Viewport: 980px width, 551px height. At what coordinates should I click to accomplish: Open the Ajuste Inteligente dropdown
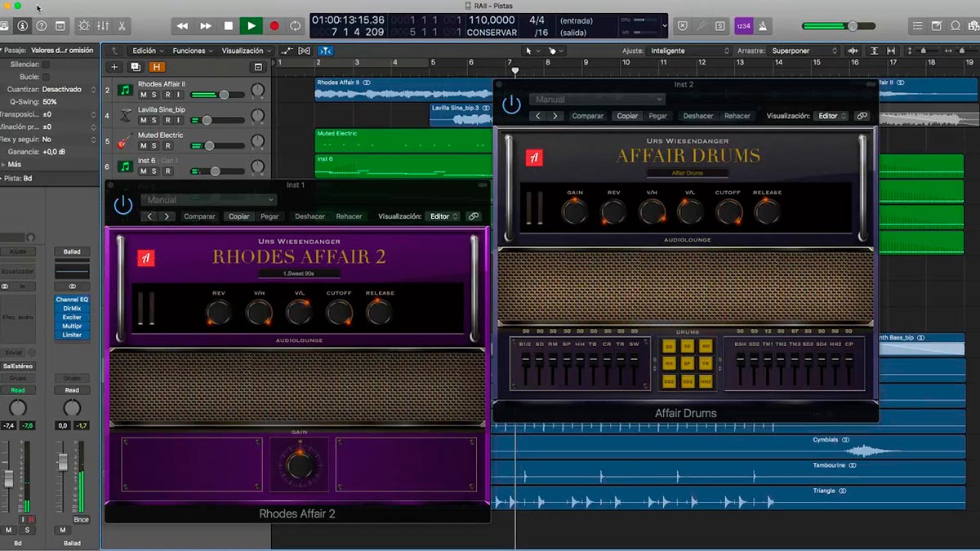689,51
